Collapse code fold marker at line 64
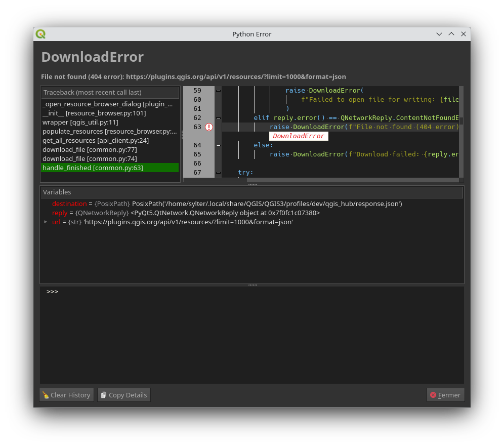Screen dimensions: 504x447 (218, 145)
